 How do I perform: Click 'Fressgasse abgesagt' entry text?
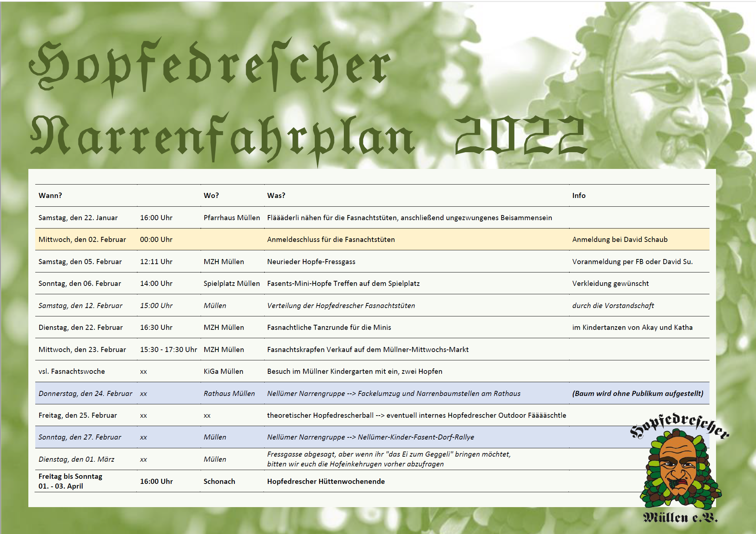[x=301, y=454]
